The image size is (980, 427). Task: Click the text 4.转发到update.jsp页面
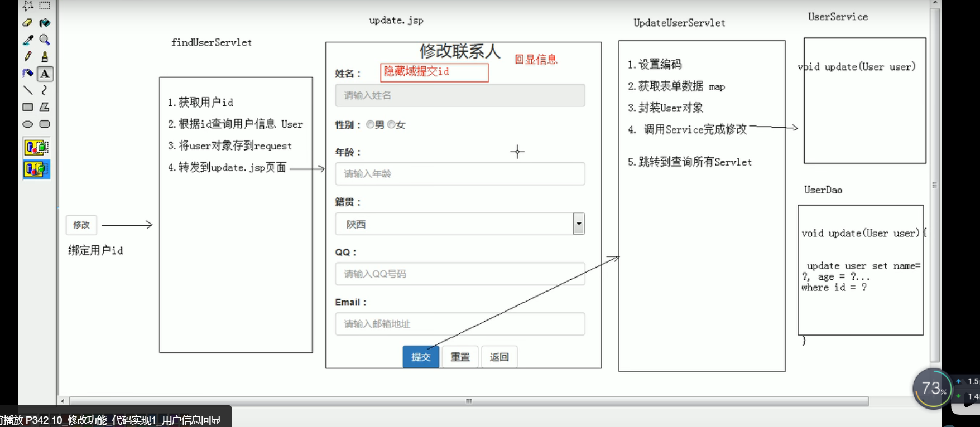227,167
